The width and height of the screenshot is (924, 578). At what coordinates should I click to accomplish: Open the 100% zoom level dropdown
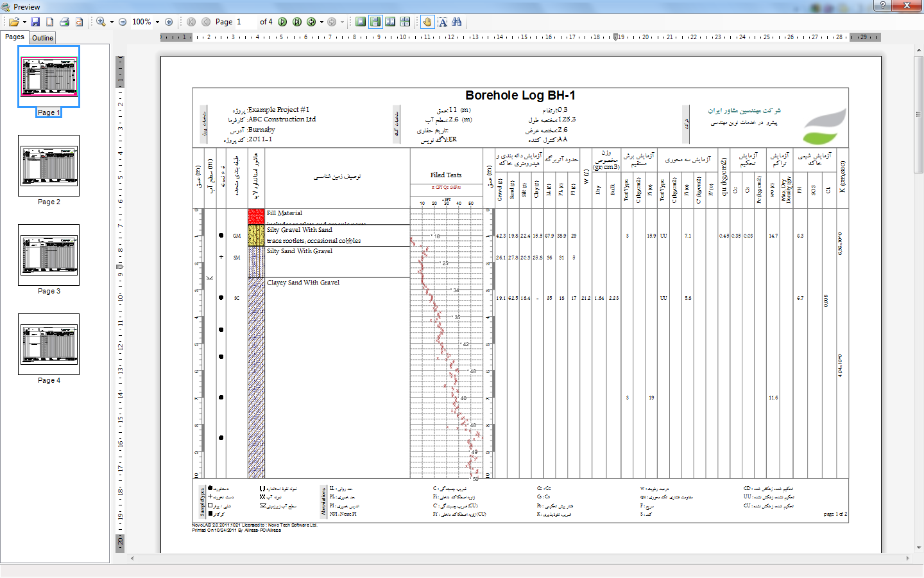coord(157,22)
